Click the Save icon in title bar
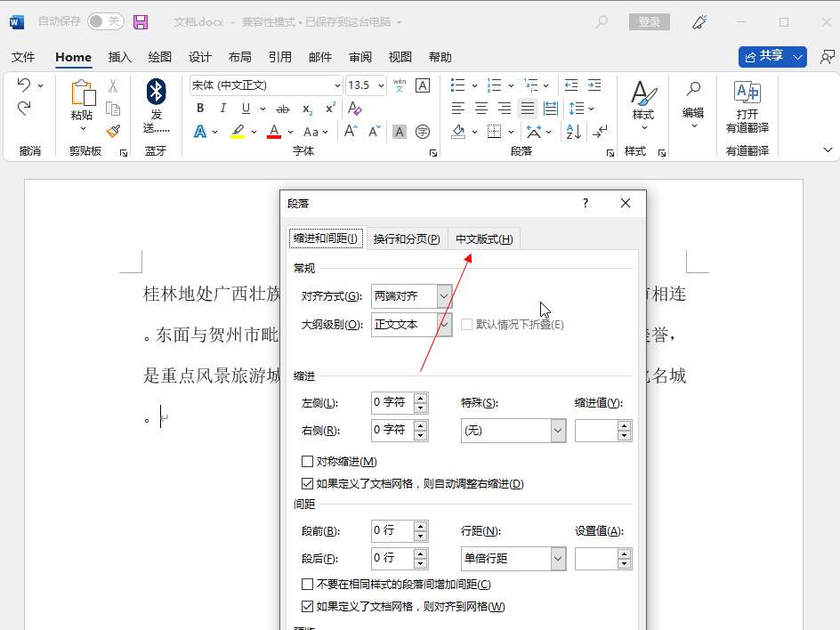This screenshot has width=840, height=630. click(x=141, y=22)
